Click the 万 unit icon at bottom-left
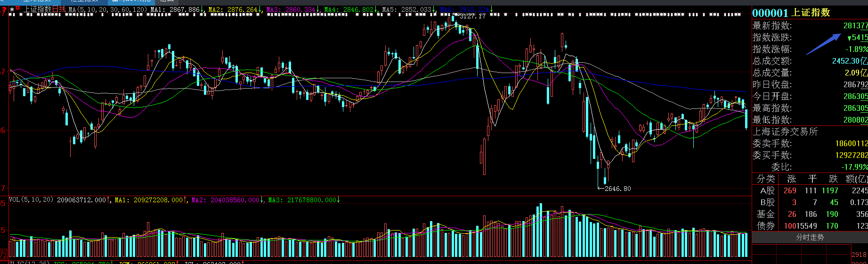The height and width of the screenshot is (264, 868). coord(4,254)
